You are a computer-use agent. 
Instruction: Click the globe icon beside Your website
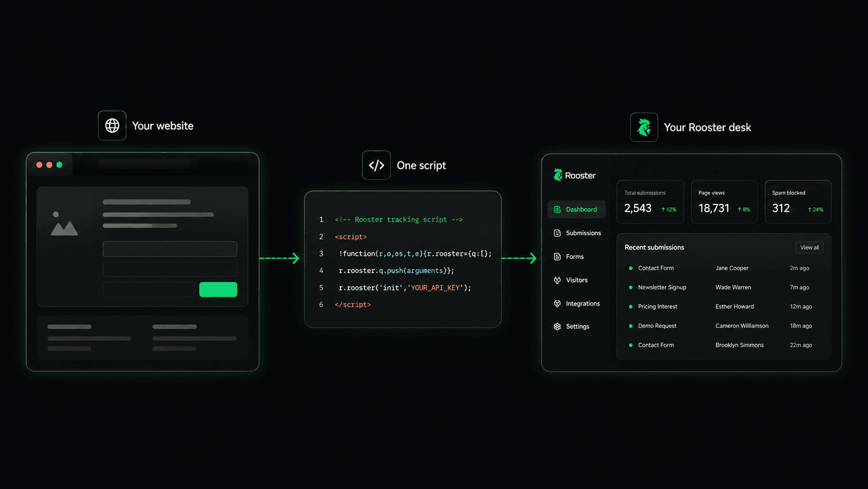112,126
